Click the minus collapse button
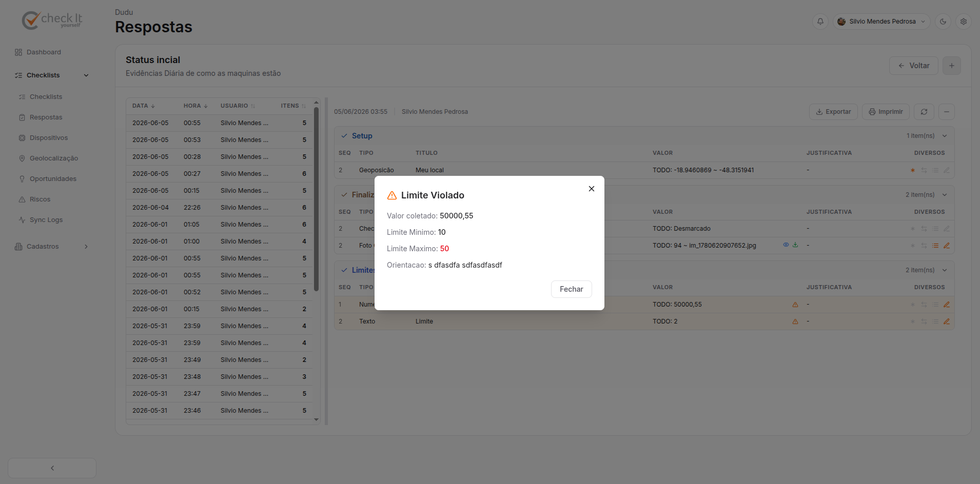Screen dimensions: 980x484 [x=947, y=112]
